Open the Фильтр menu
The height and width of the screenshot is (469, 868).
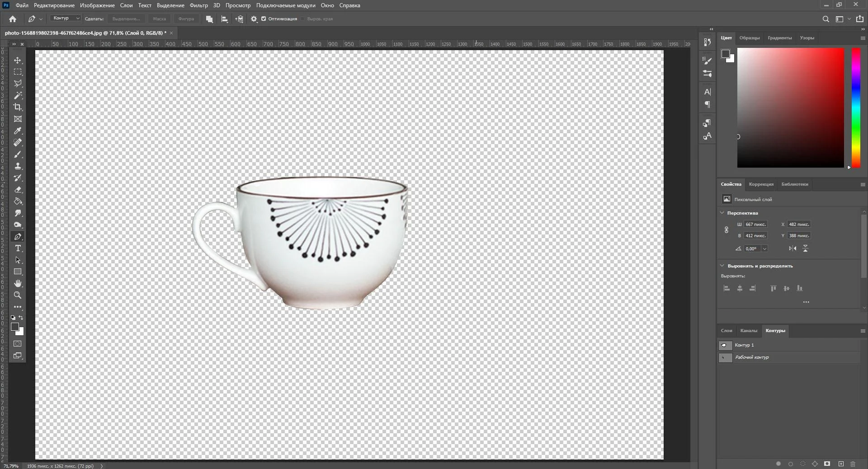point(198,5)
